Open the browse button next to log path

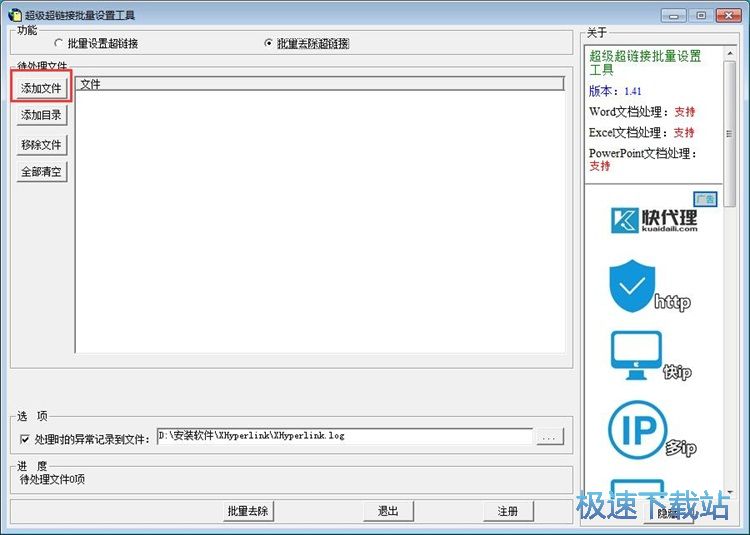pos(550,437)
